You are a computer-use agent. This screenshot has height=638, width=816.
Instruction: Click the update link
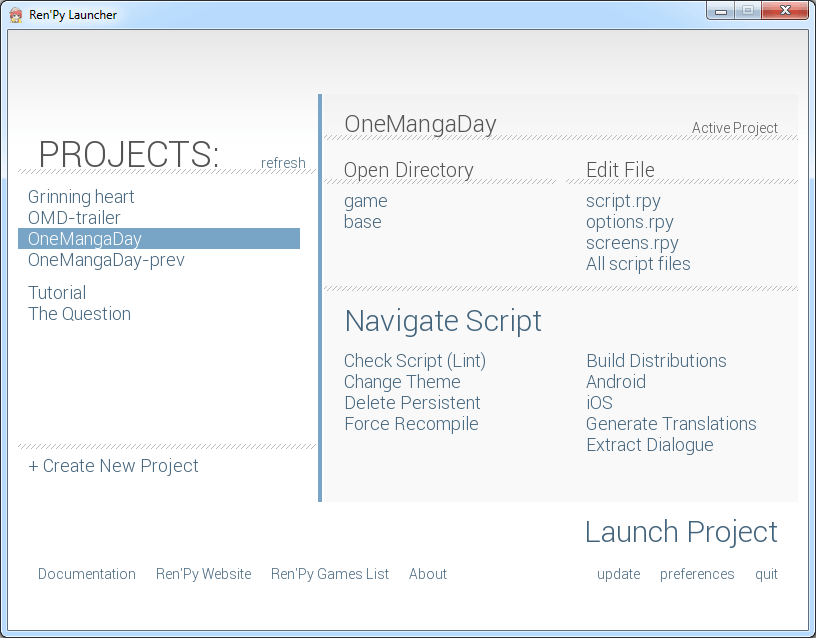tap(619, 574)
